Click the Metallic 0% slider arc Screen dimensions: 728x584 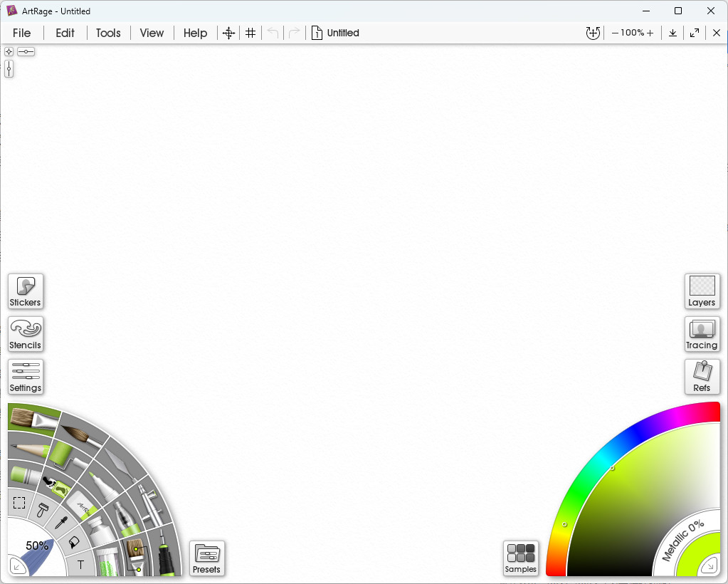coord(683,540)
